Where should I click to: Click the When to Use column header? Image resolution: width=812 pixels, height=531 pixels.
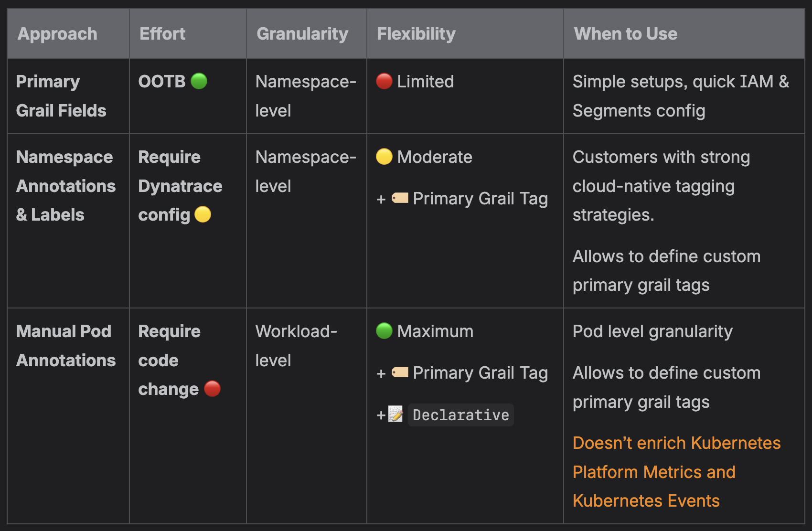(x=625, y=34)
